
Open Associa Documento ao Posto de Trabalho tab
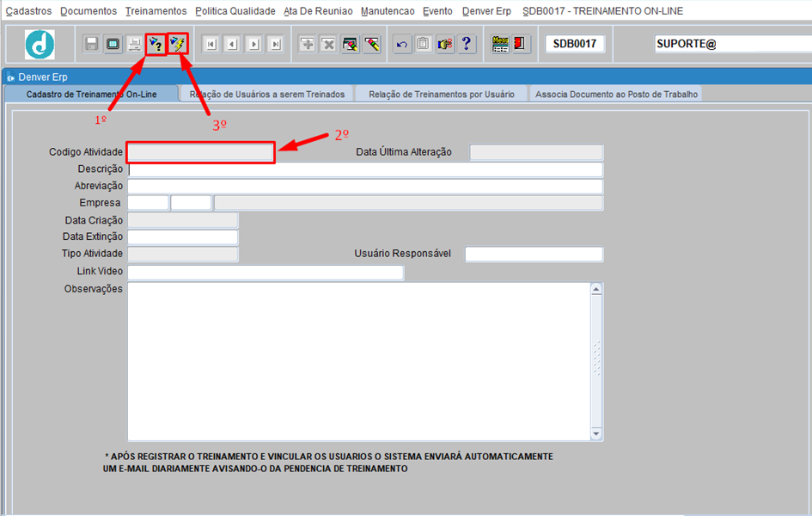point(616,95)
